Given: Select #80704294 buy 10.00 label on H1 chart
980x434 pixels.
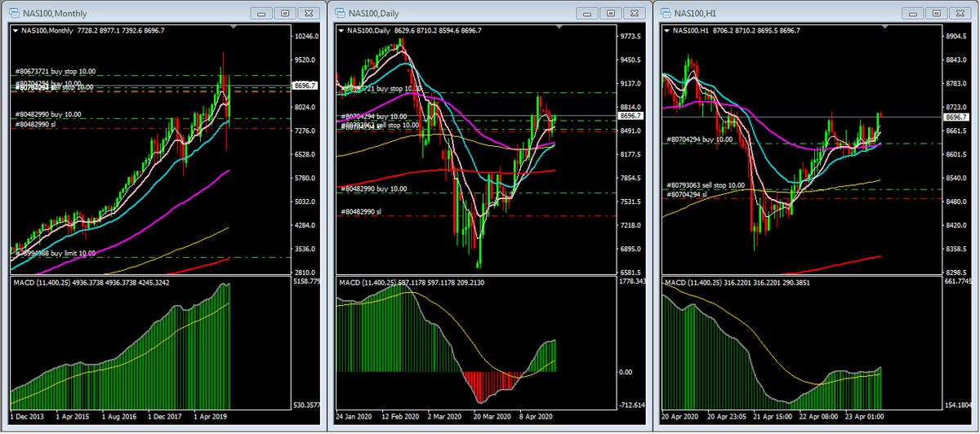Looking at the screenshot, I should tap(699, 139).
